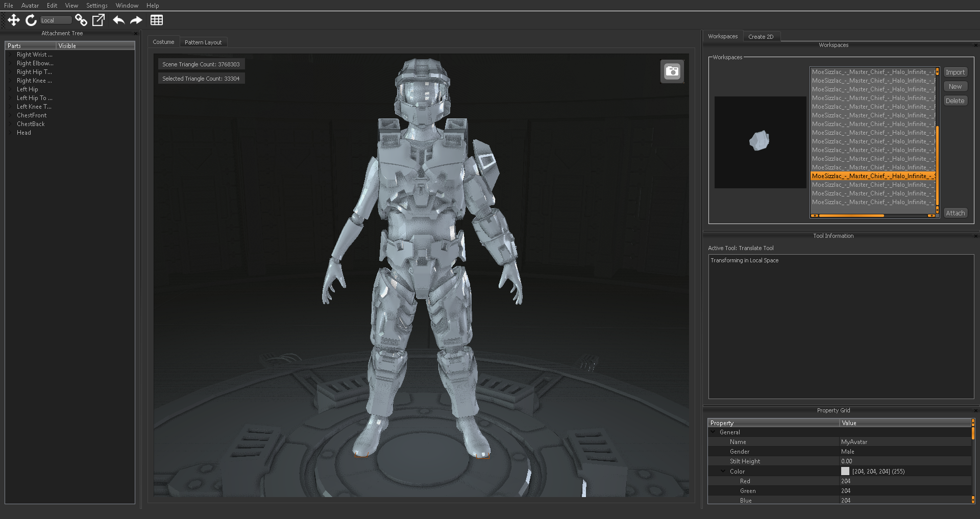Switch to the Pattern Layout tab
Screen dimensions: 980x519
(x=203, y=42)
